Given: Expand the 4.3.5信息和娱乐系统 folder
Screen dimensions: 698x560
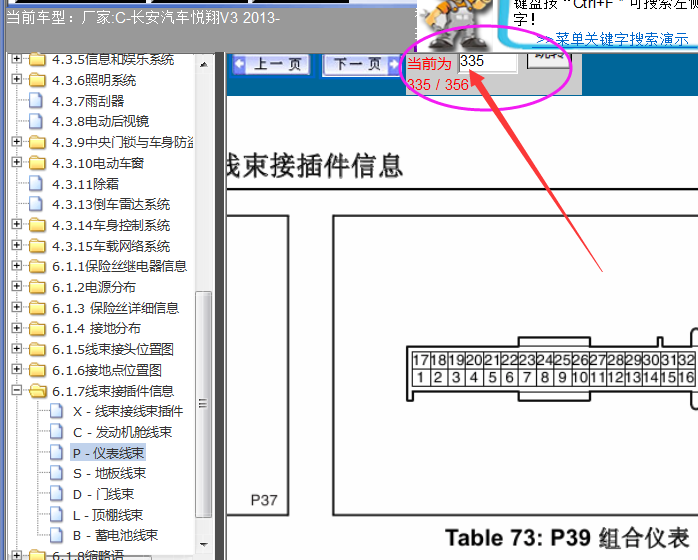Looking at the screenshot, I should click(x=16, y=58).
